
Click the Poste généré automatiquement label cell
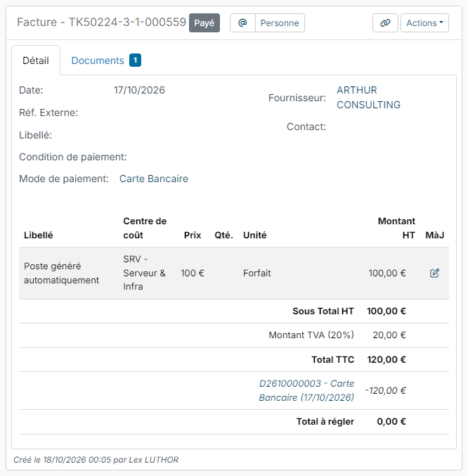[x=61, y=273]
